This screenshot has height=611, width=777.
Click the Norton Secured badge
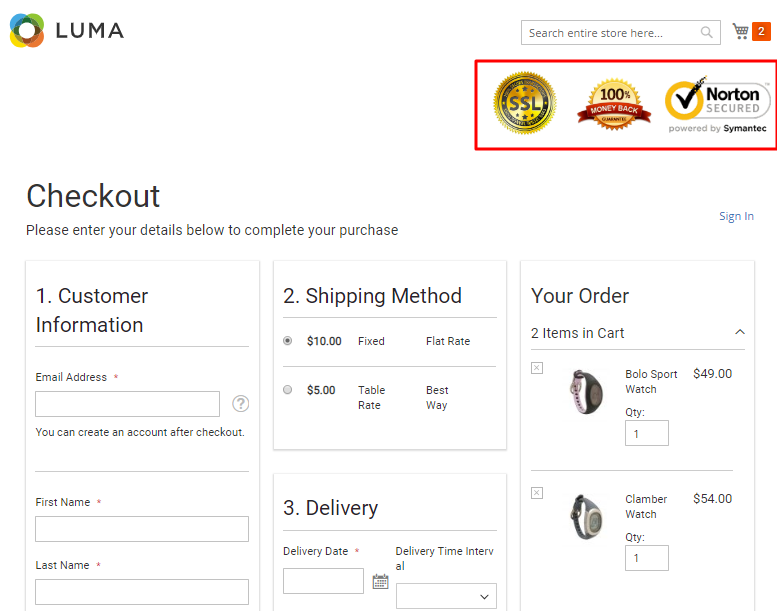[718, 104]
